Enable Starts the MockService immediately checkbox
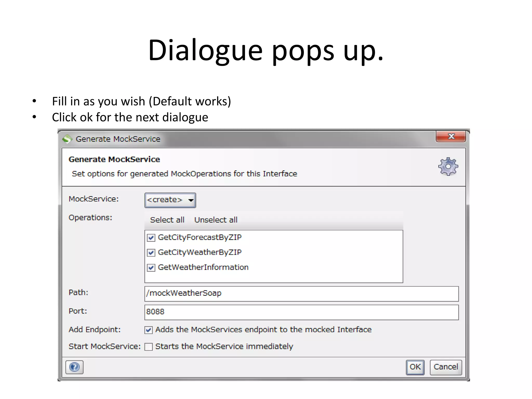 coord(149,347)
